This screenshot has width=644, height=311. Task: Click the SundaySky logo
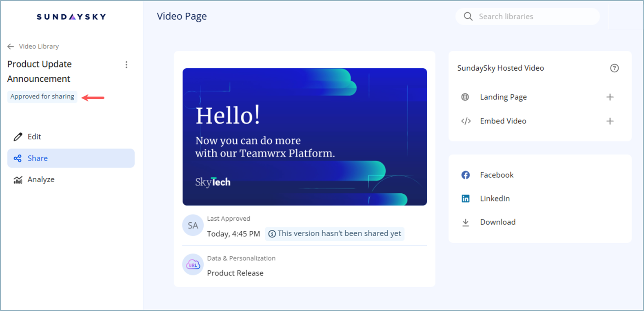71,17
